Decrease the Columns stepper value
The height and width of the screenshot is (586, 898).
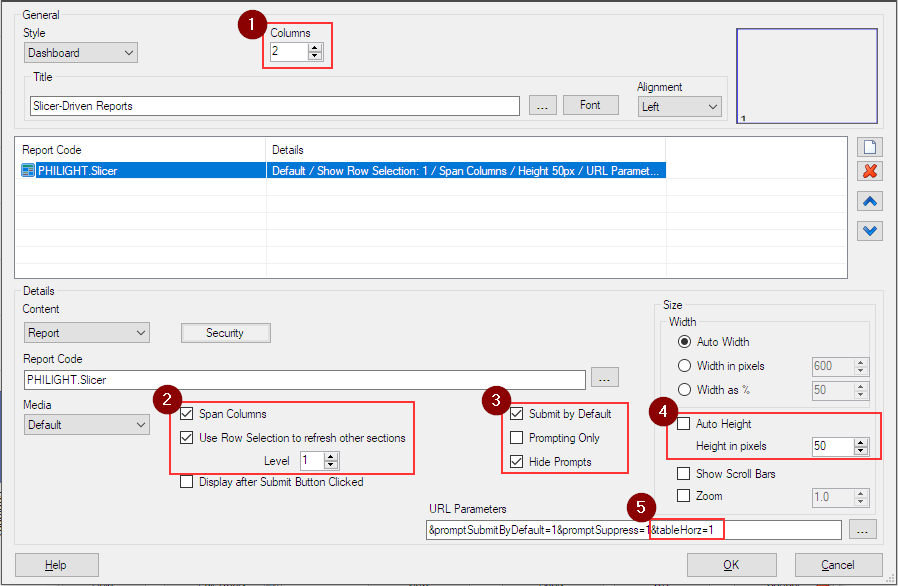314,56
